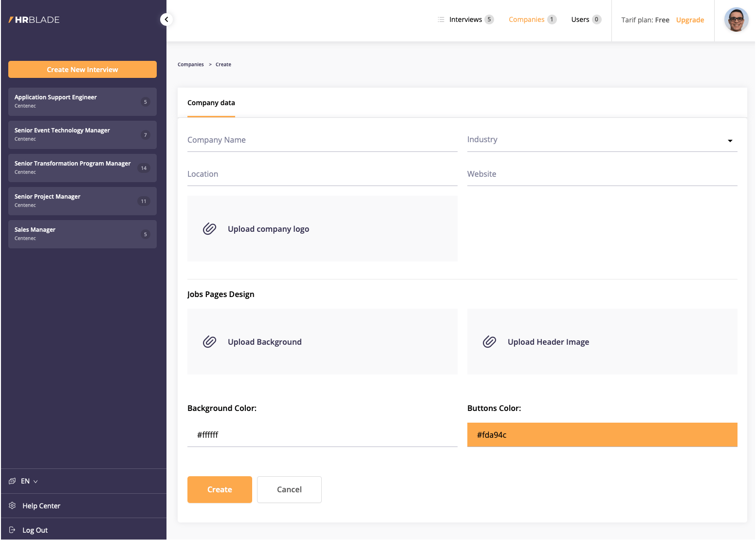
Task: Click the Users count badge 0
Action: [597, 19]
